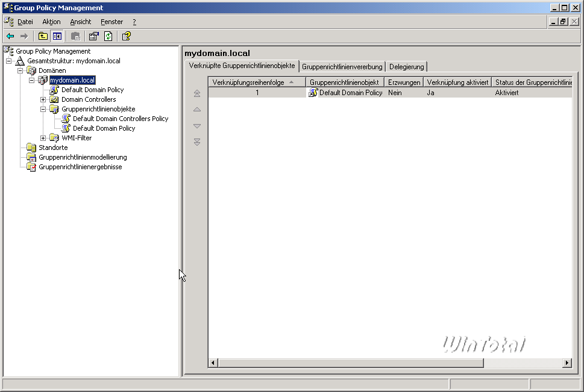Sort by Gruppenrichtlinienobjekt column header
Viewport: 584px width, 392px height.
[x=345, y=82]
